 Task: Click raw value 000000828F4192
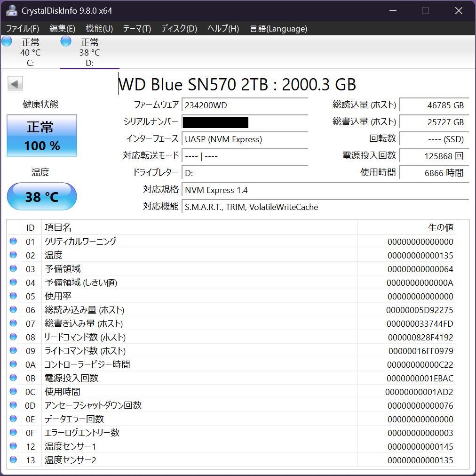click(x=420, y=338)
